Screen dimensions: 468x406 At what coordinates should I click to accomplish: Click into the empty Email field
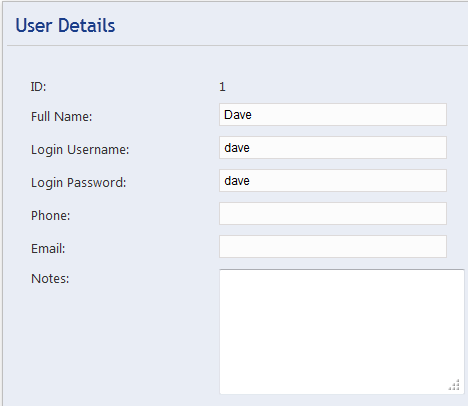coord(333,247)
